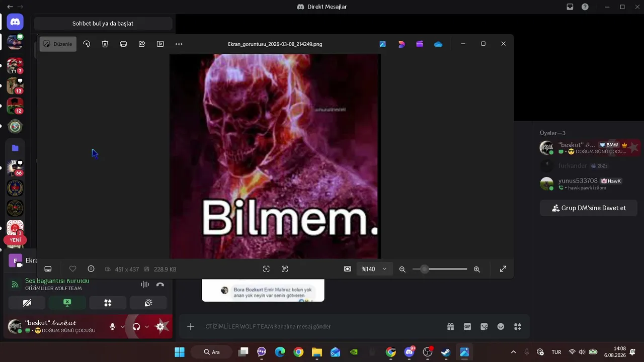Mark the image as favorite with heart
The width and height of the screenshot is (644, 362).
[x=72, y=269]
